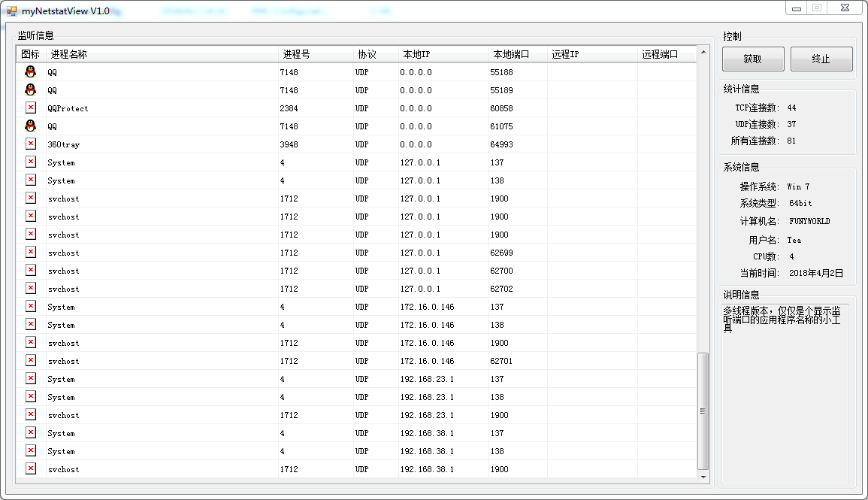Click the 图标 column header
This screenshot has width=868, height=500.
tap(32, 54)
